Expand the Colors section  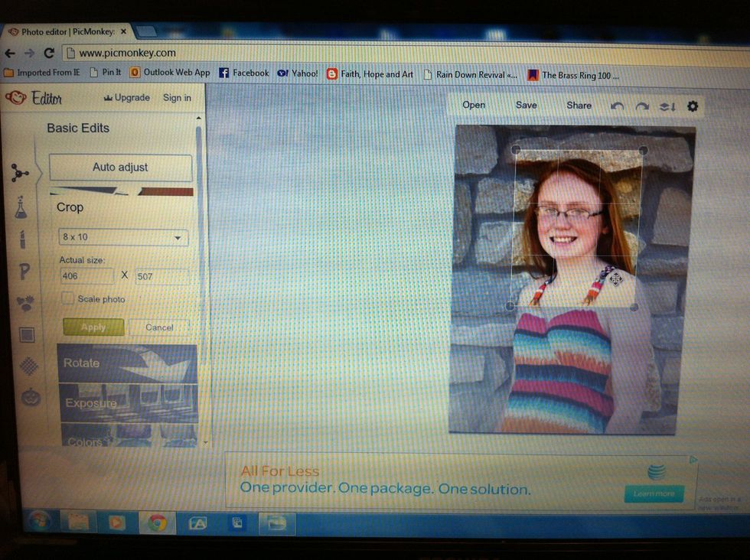[x=86, y=441]
